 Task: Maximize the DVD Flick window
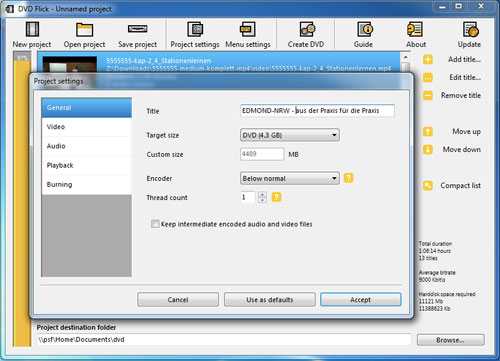click(459, 6)
